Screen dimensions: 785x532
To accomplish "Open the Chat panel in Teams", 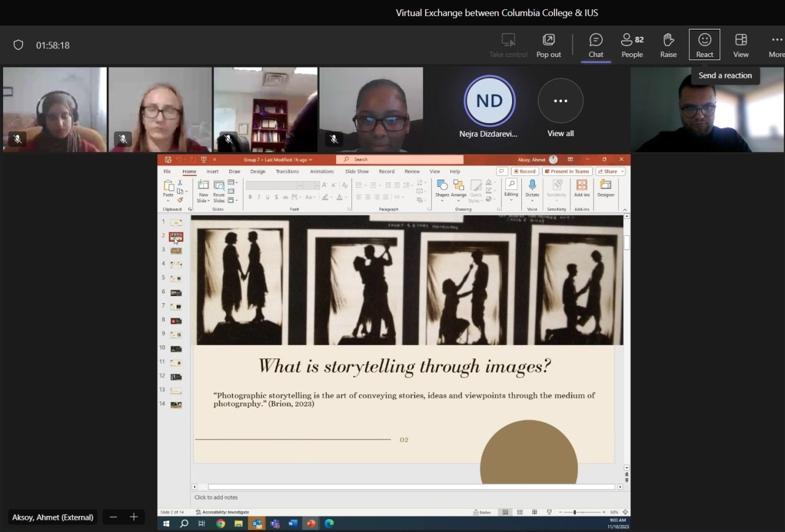I will [x=595, y=46].
